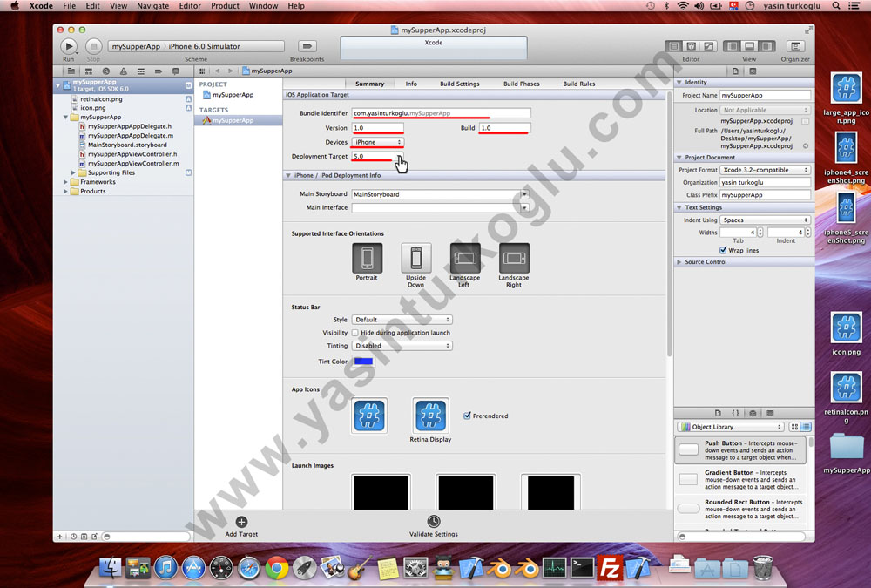Open the Organizer window
Viewport: 871px width, 588px height.
tap(795, 46)
